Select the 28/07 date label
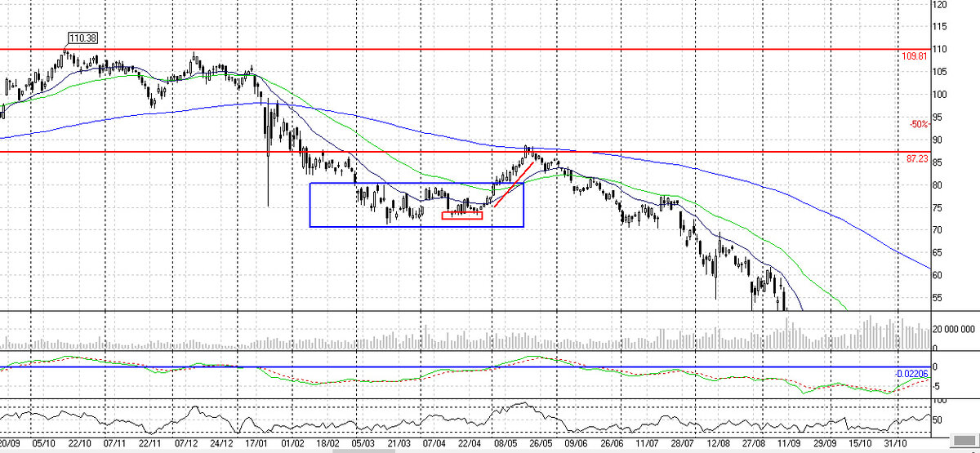The image size is (980, 453). coord(683,444)
